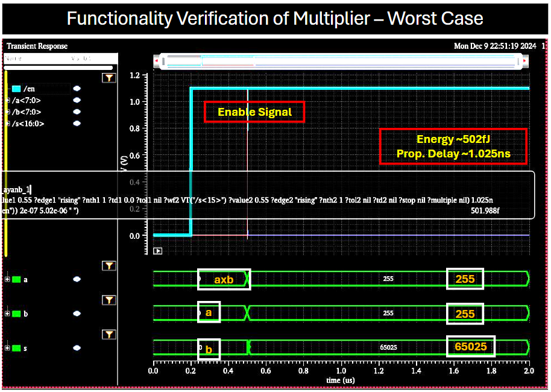551x392 pixels.
Task: Select the Transient Response window title
Action: click(37, 46)
